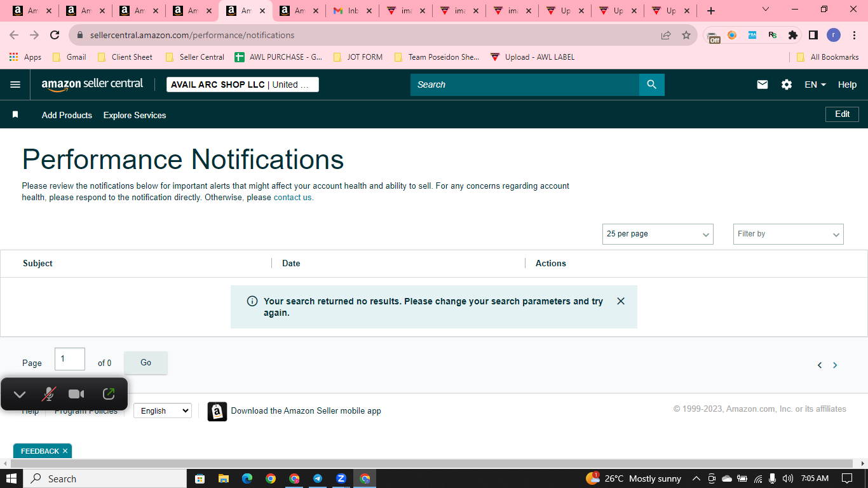This screenshot has height=488, width=868.
Task: Go to next notifications page arrow
Action: (835, 365)
